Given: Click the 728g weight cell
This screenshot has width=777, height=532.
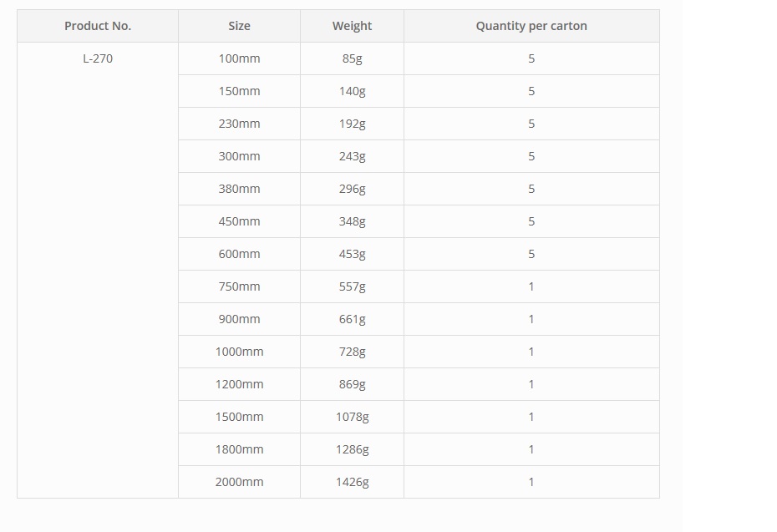Looking at the screenshot, I should pos(352,352).
